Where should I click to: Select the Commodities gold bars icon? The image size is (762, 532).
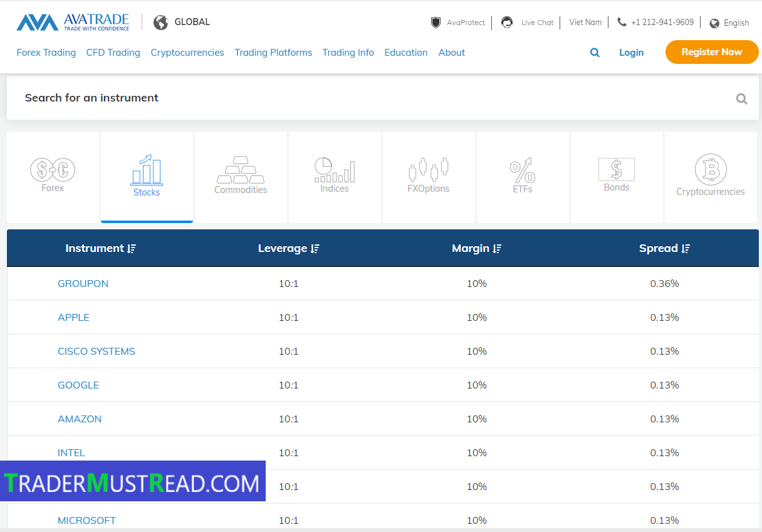point(241,170)
